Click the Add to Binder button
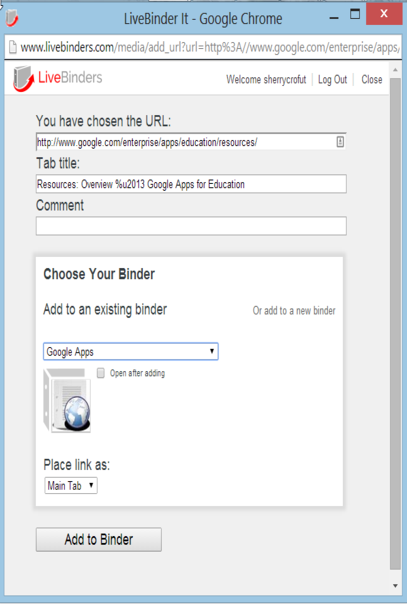 tap(99, 539)
